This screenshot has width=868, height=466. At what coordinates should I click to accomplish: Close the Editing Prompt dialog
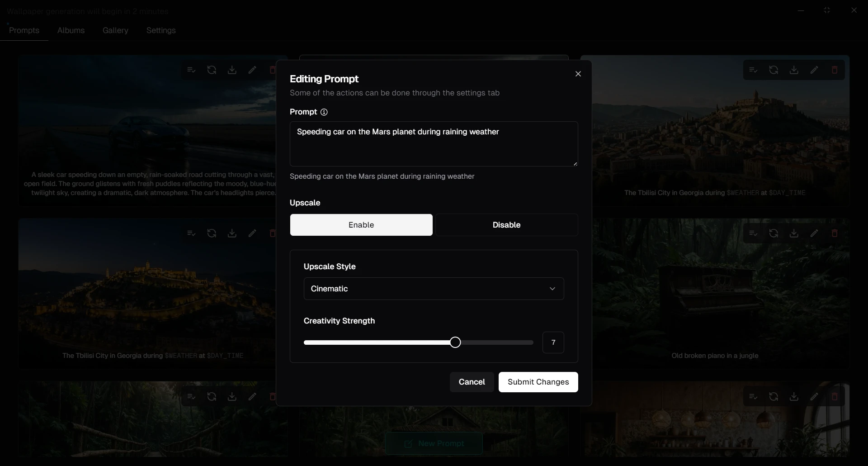pyautogui.click(x=578, y=74)
